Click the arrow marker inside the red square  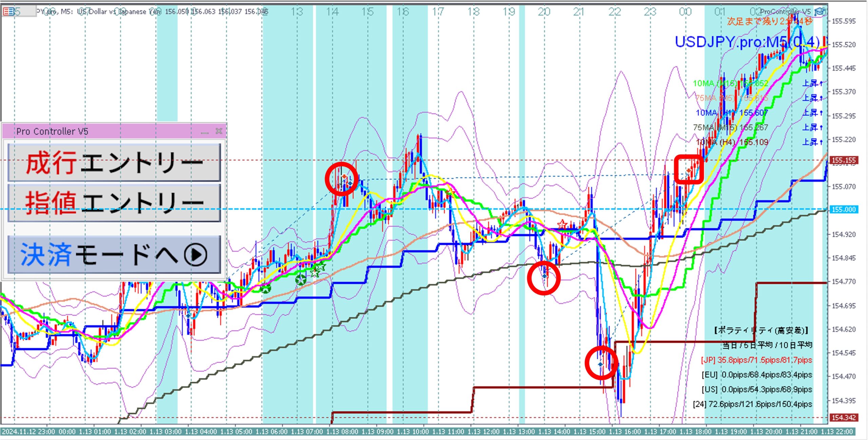click(689, 170)
